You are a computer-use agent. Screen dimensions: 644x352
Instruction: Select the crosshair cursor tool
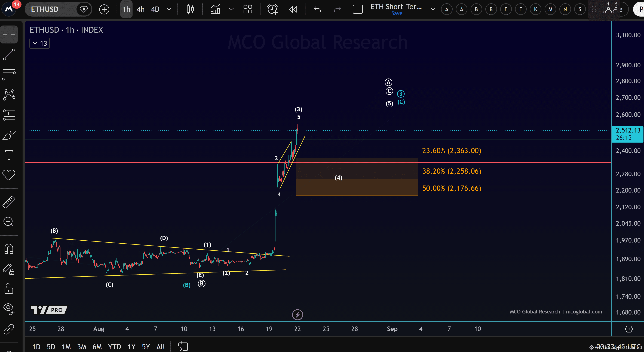click(9, 34)
